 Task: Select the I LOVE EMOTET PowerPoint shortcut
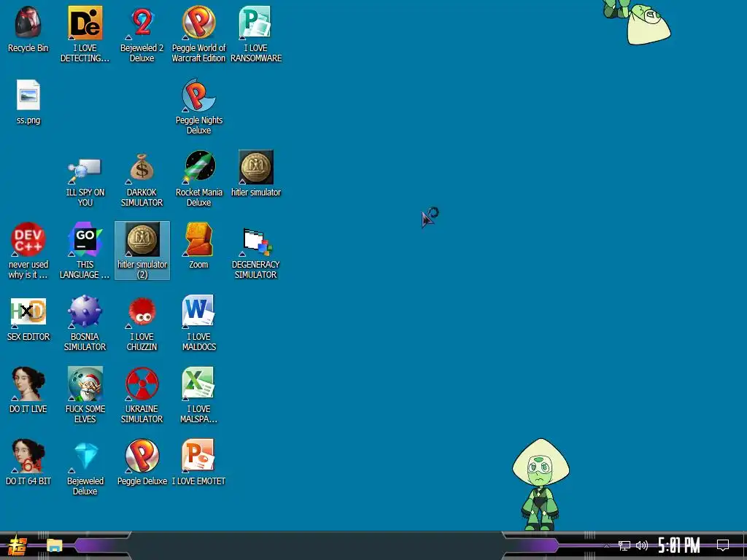pyautogui.click(x=198, y=462)
